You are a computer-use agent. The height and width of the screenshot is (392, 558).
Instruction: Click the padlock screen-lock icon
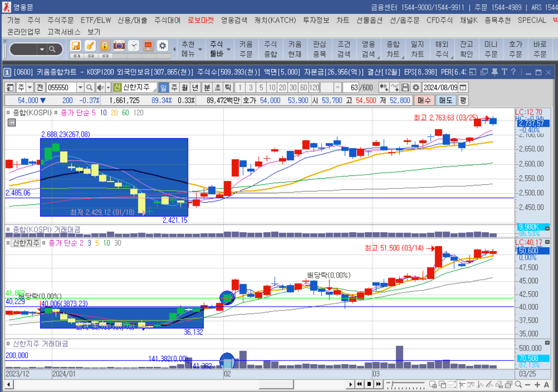tap(105, 46)
